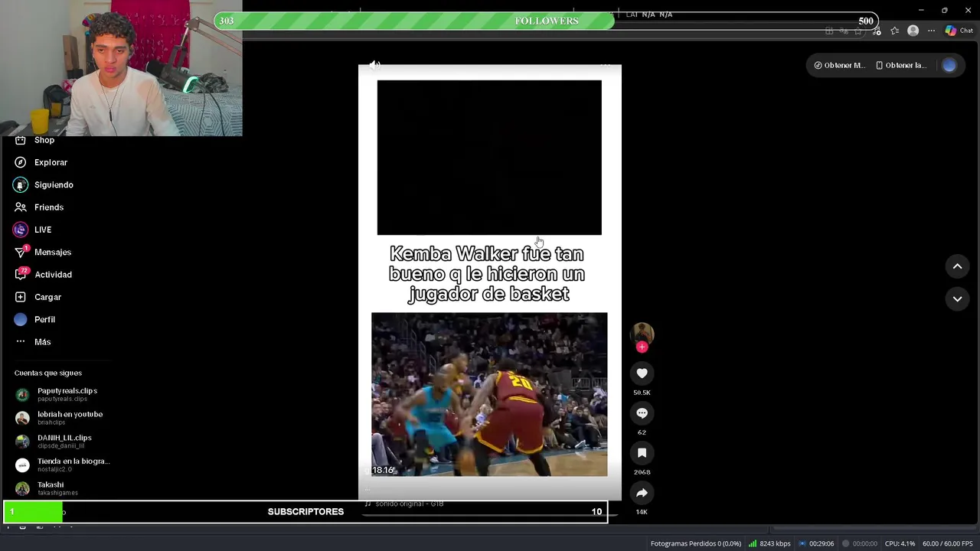Mute the video with speaker icon
The height and width of the screenshot is (551, 980).
374,65
